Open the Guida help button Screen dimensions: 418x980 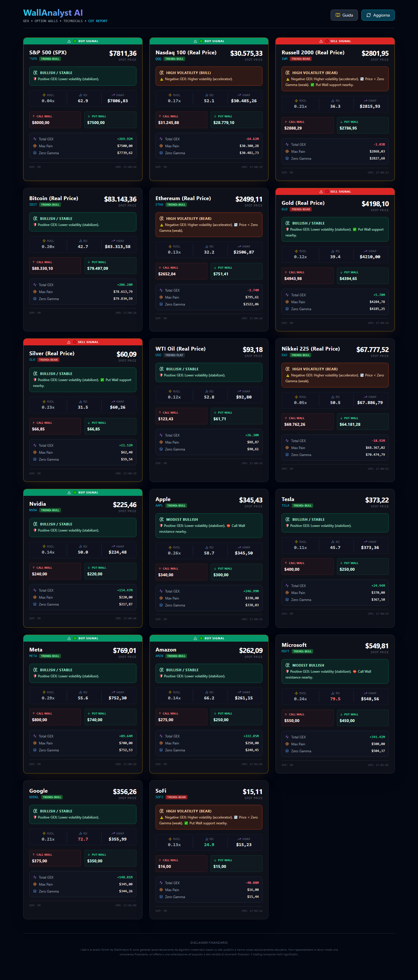pos(344,15)
